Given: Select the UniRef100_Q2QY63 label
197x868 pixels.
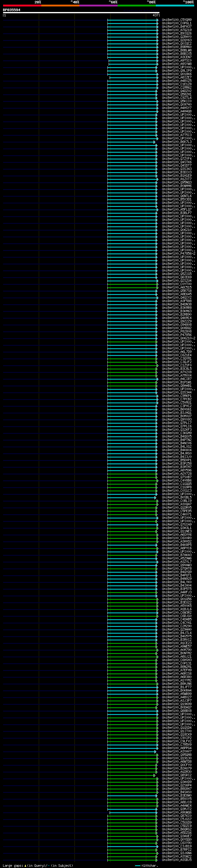Looking at the screenshot, I should [x=177, y=40].
